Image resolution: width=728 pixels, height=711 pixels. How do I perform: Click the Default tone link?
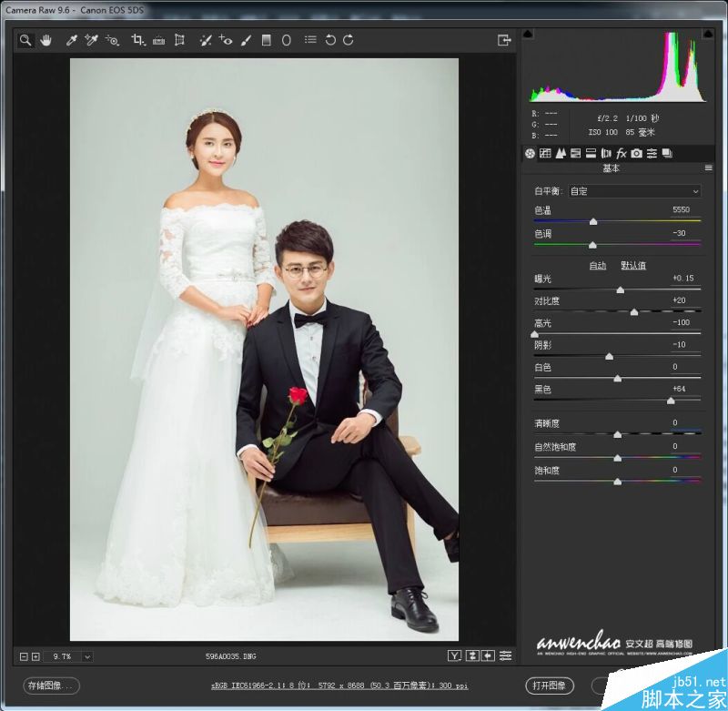pyautogui.click(x=633, y=266)
